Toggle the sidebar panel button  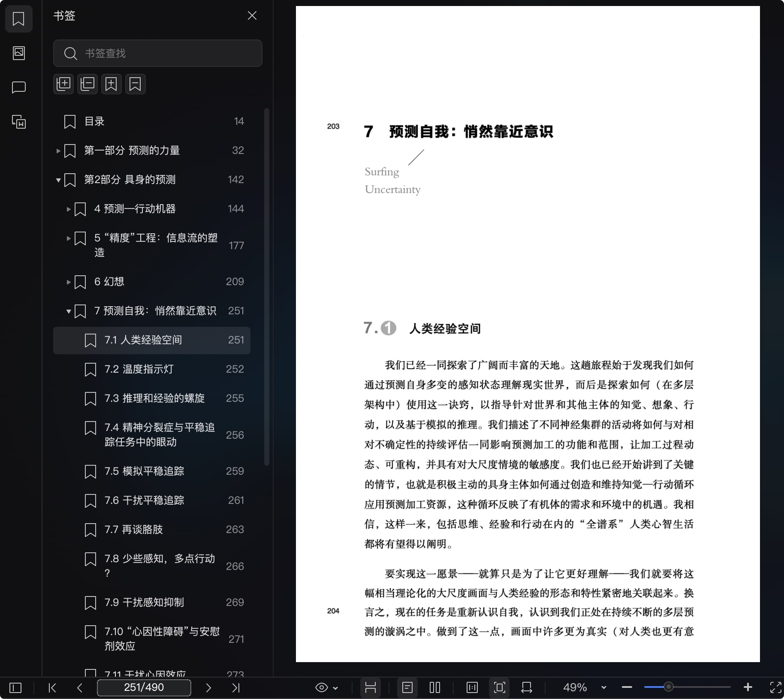pyautogui.click(x=15, y=688)
